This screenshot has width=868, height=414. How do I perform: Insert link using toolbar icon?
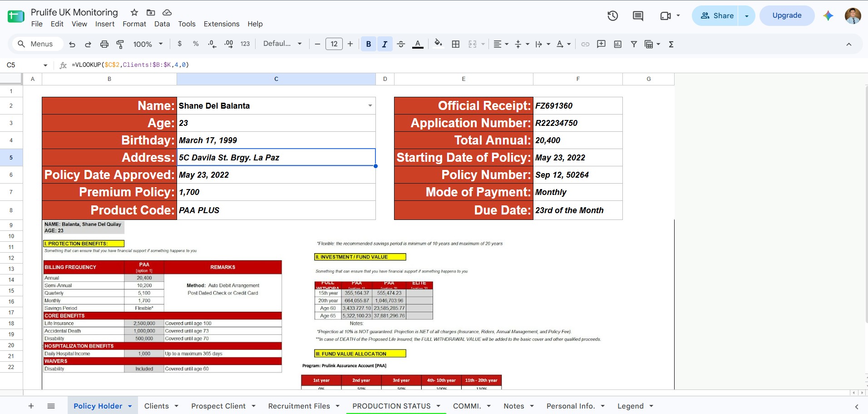click(x=585, y=44)
